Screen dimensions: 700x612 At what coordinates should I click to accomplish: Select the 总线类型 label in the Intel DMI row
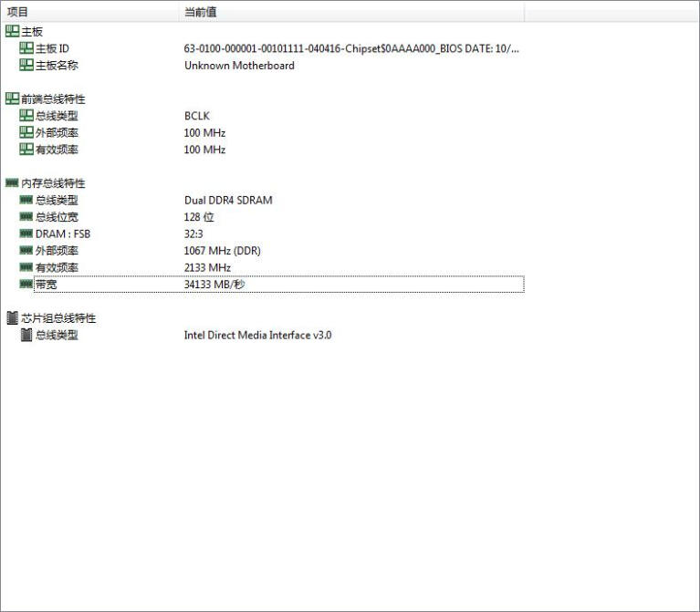point(57,335)
